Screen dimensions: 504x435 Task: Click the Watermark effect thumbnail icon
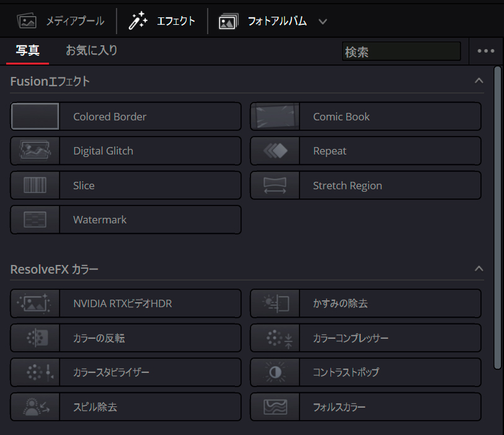click(35, 219)
